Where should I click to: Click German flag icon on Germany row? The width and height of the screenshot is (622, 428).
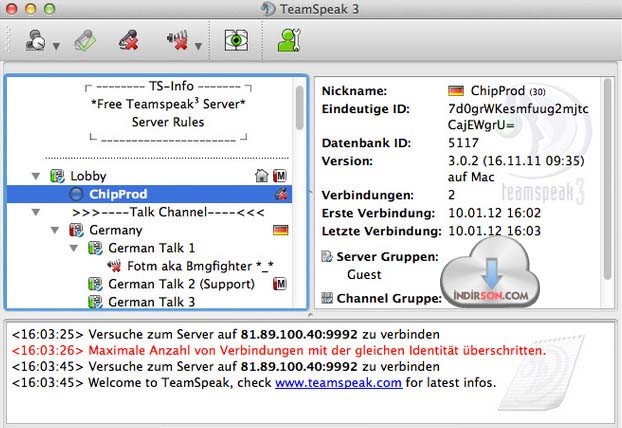tap(280, 230)
